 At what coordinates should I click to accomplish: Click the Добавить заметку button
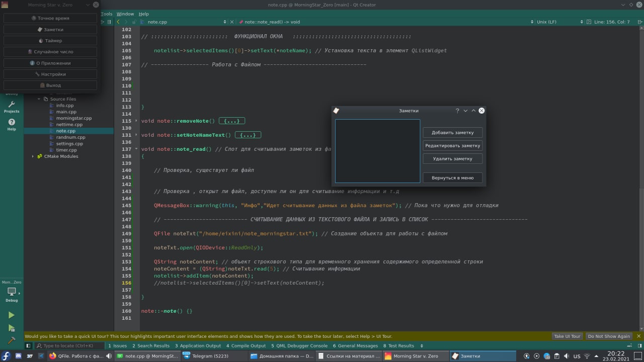pyautogui.click(x=452, y=133)
